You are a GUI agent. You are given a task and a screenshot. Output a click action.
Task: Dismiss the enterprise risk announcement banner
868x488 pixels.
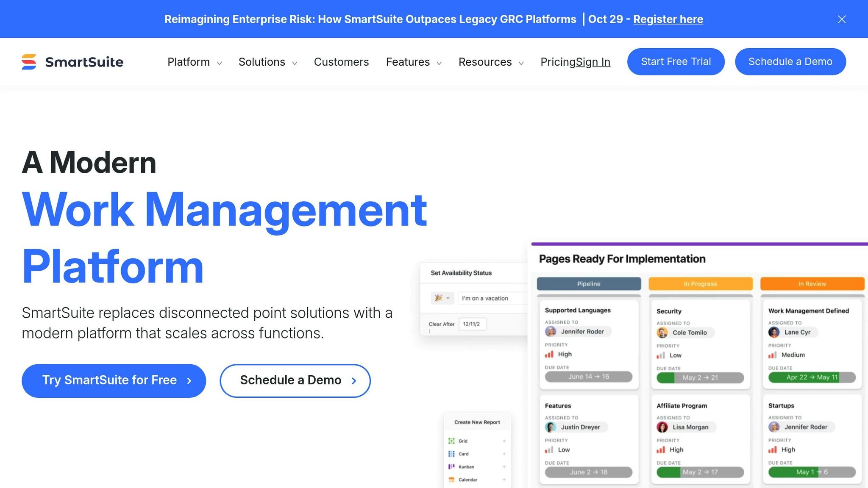842,19
